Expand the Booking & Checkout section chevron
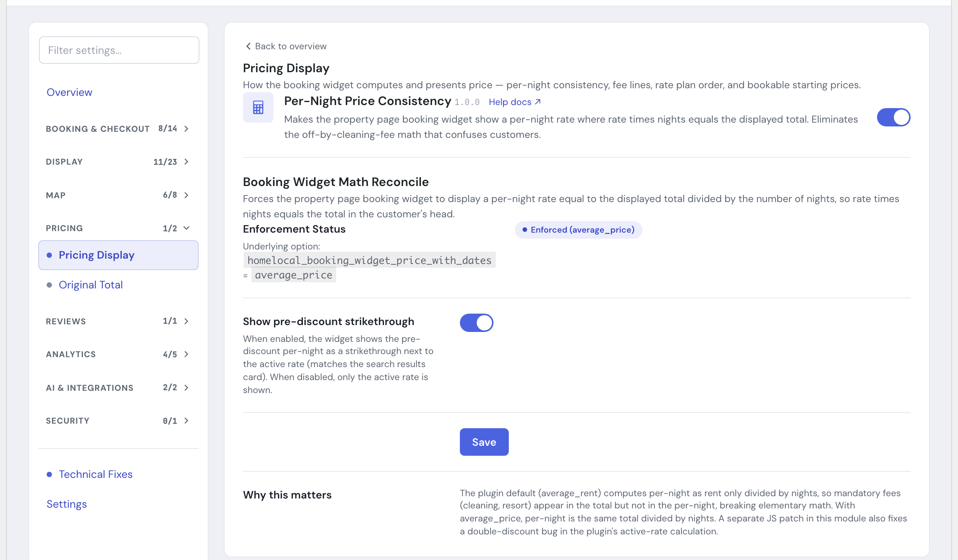The image size is (958, 560). [x=186, y=129]
